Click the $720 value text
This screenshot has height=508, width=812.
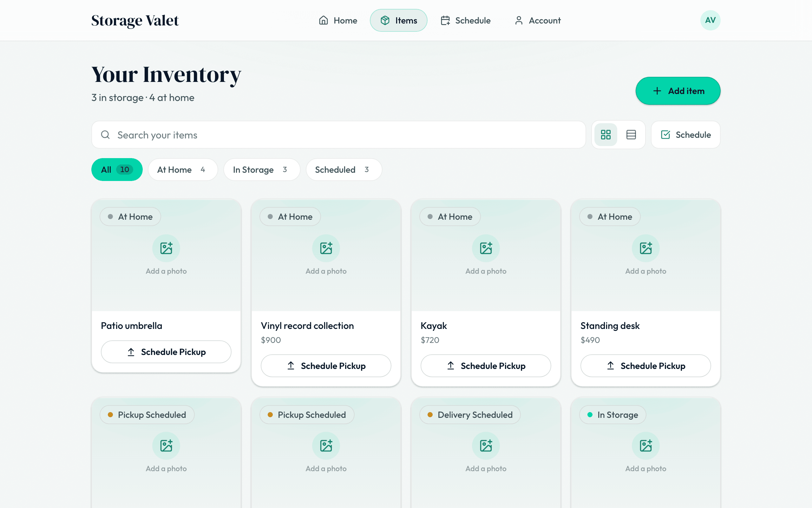point(430,340)
